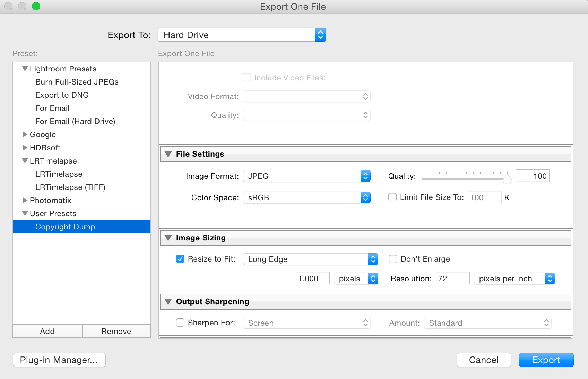The height and width of the screenshot is (379, 588).
Task: Click the Resolution field showing 72
Action: (453, 279)
